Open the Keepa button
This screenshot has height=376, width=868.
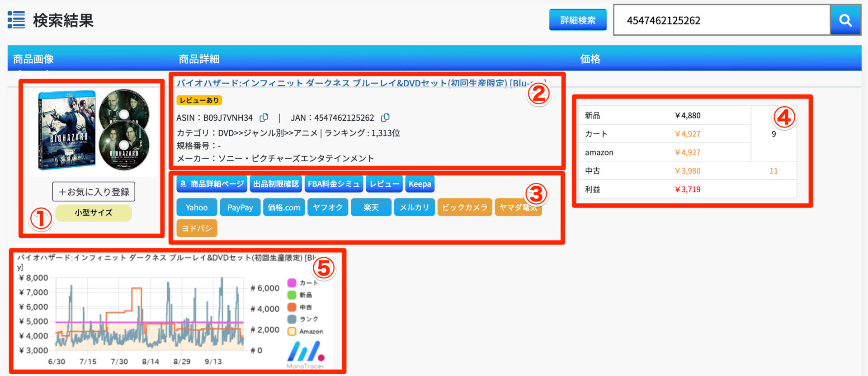tap(420, 184)
